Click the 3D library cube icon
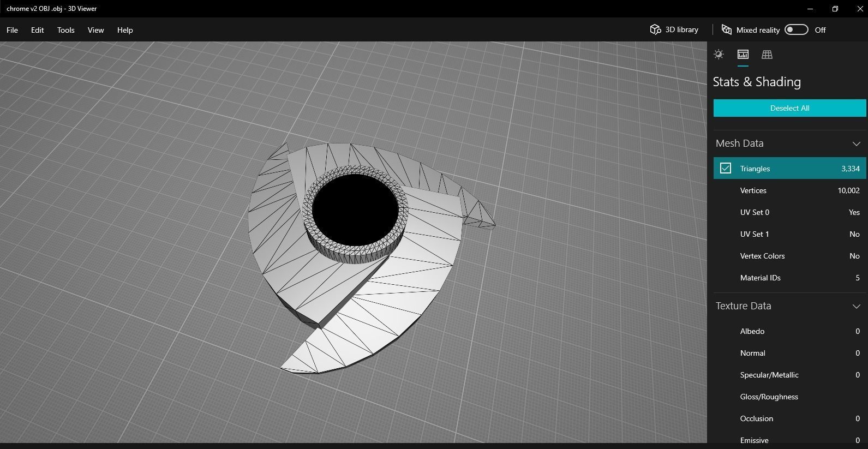The image size is (868, 449). tap(655, 29)
